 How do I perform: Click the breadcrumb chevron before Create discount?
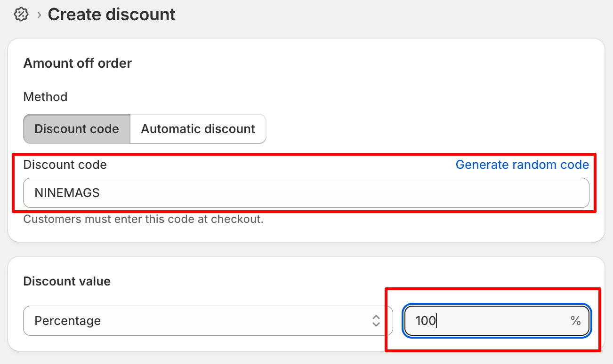39,15
